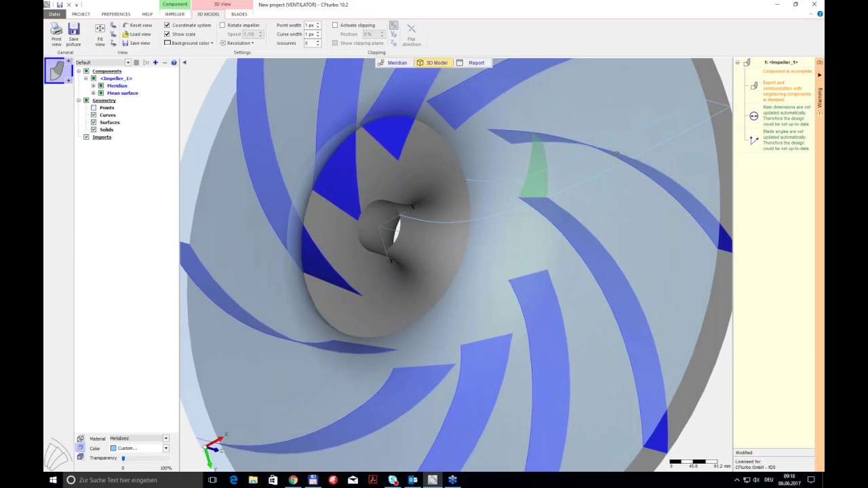
Task: Uncheck Solids geometry checkbox
Action: [x=94, y=129]
